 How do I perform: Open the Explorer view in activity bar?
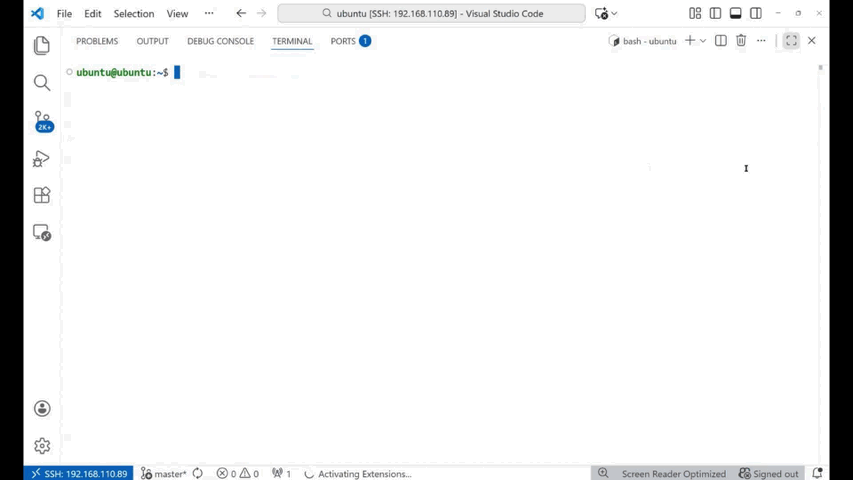42,45
